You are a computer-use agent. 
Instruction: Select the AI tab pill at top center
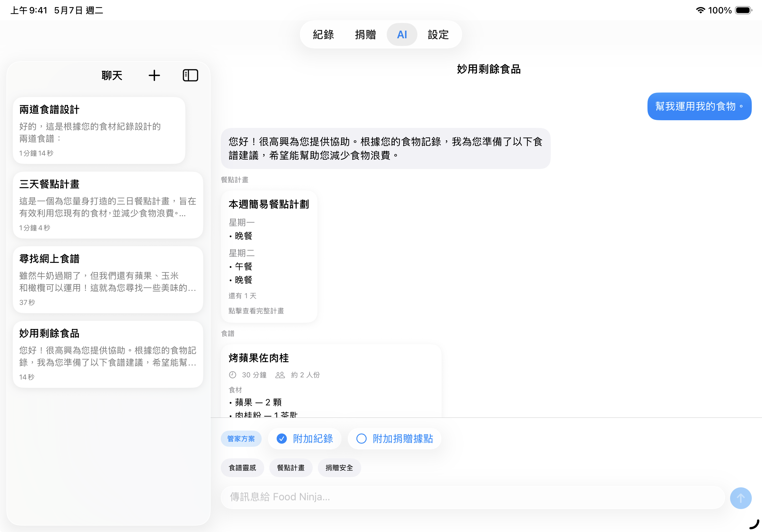402,34
